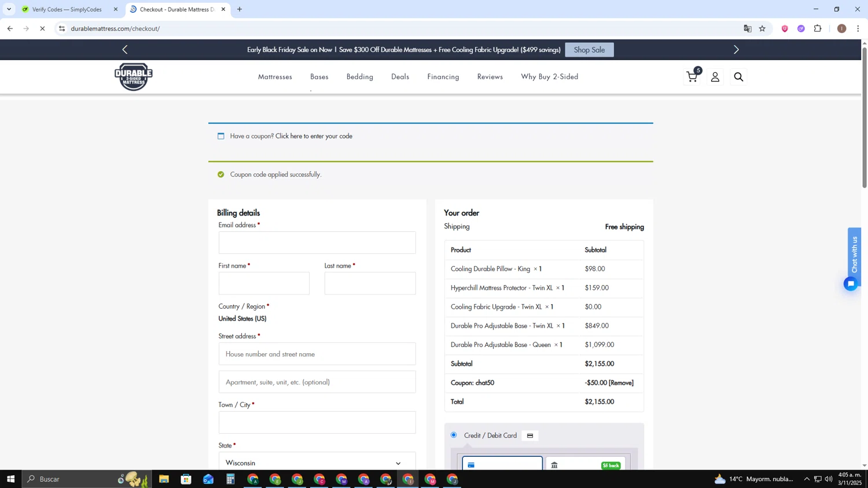Click the address bar URL

click(x=115, y=28)
